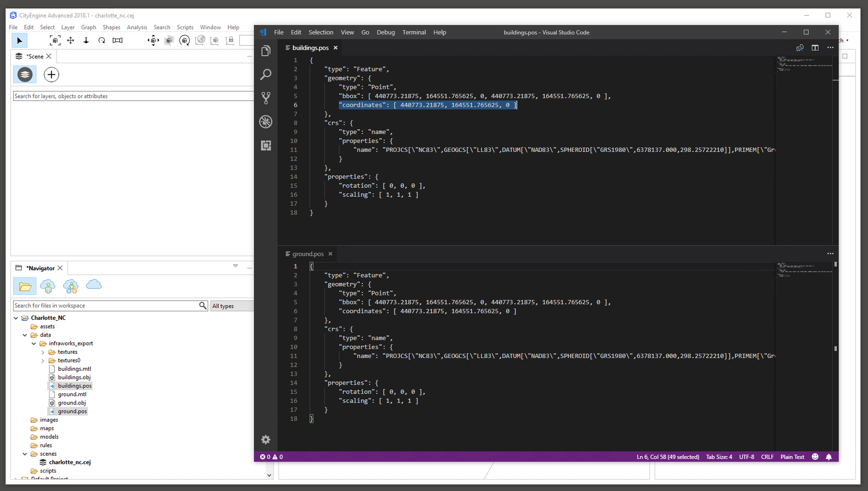Toggle the local workspace folder button
The height and width of the screenshot is (491, 868).
(x=25, y=286)
